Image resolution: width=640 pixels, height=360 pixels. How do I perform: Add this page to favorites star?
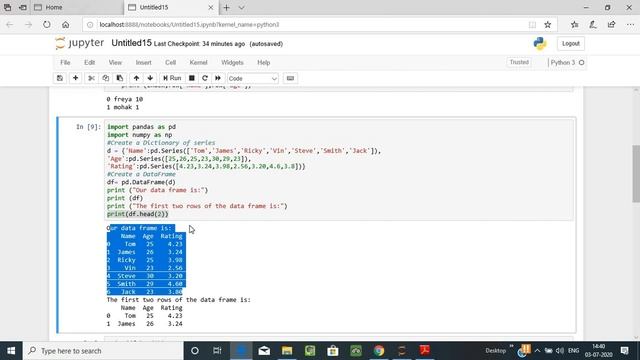[548, 24]
